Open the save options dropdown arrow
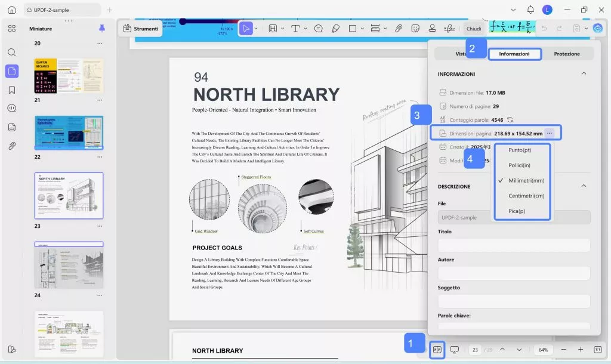This screenshot has height=364, width=611. pos(586,29)
